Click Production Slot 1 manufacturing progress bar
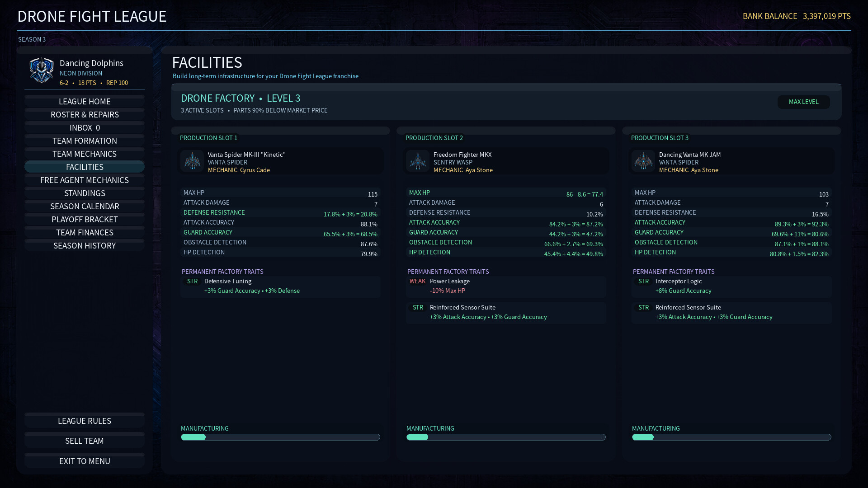 click(280, 437)
